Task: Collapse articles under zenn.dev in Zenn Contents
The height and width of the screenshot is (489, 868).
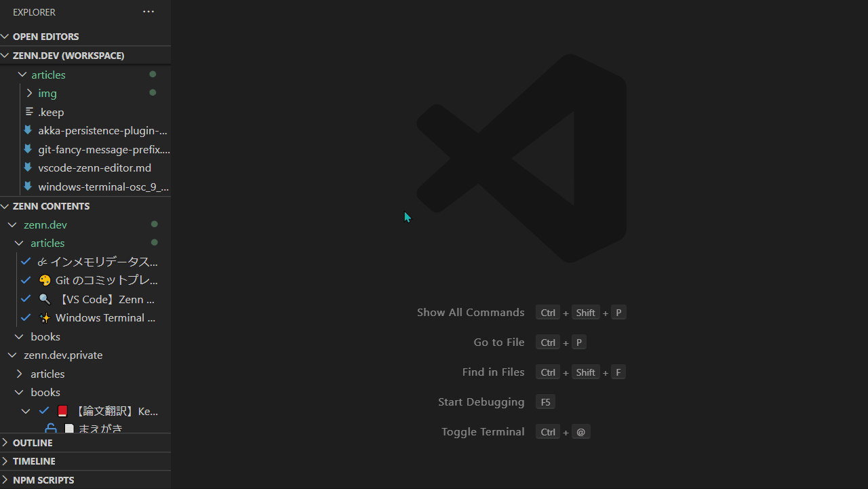Action: [x=19, y=243]
